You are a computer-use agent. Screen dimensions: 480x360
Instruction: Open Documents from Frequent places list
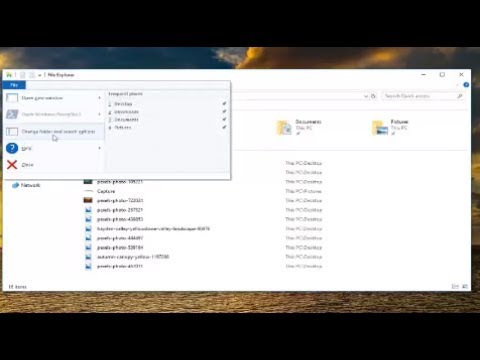click(126, 120)
